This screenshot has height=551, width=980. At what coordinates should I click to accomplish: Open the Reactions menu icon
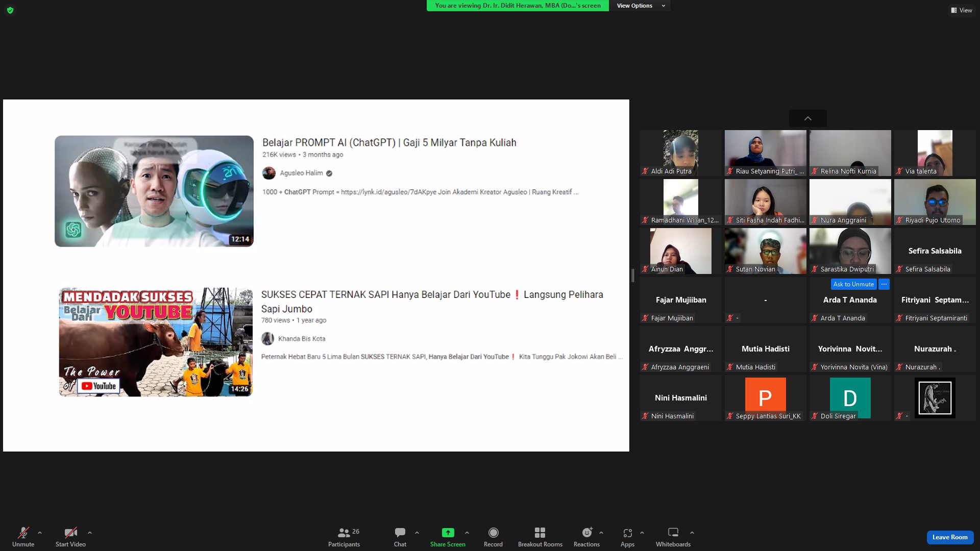(x=587, y=533)
